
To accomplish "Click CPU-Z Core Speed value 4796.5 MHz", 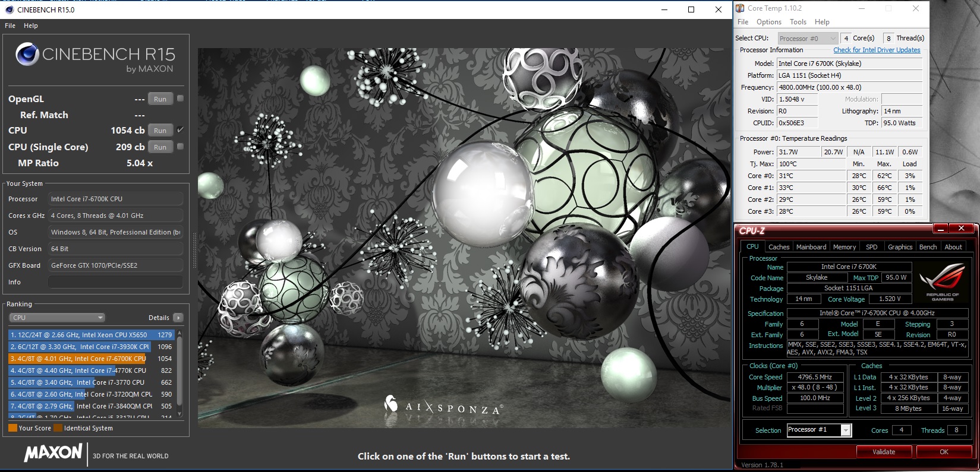I will [815, 377].
